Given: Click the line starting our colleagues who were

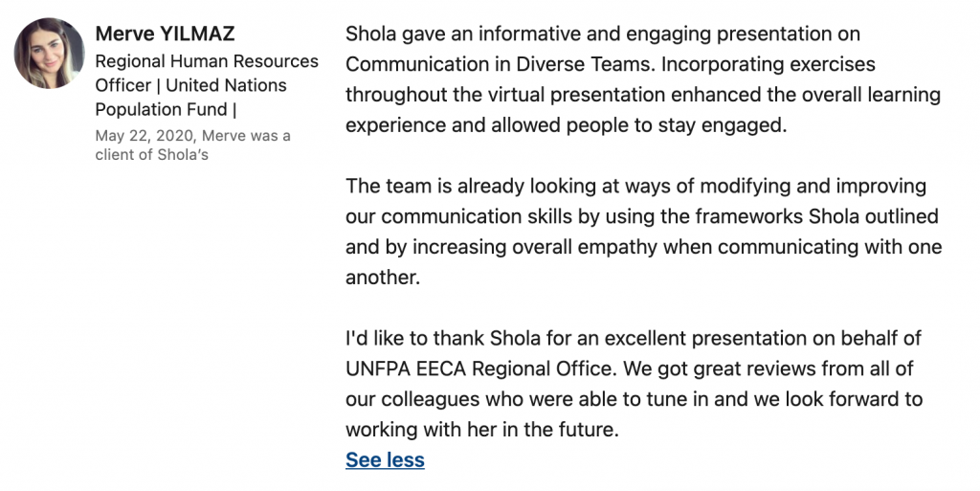Looking at the screenshot, I should [x=634, y=399].
